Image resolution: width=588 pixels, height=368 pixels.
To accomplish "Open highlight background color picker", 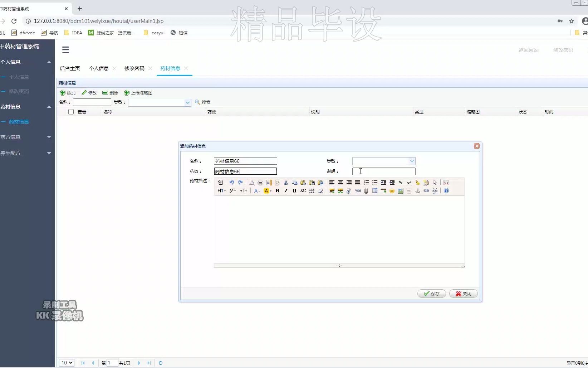I will tap(267, 191).
